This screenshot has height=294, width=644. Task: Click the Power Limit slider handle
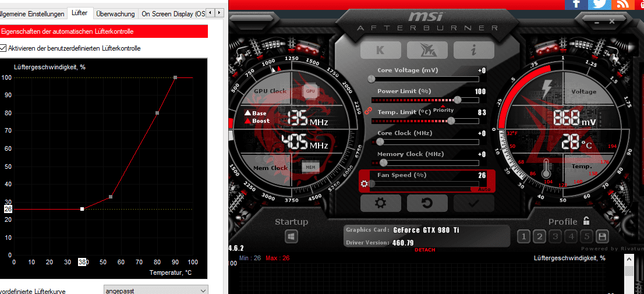[457, 100]
